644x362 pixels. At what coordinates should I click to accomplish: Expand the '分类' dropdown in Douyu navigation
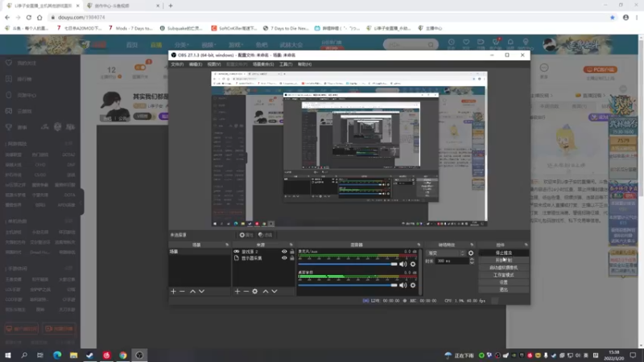point(181,45)
